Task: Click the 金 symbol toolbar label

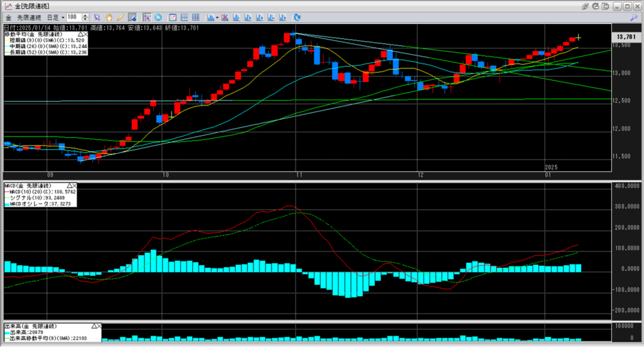Action: tap(8, 18)
